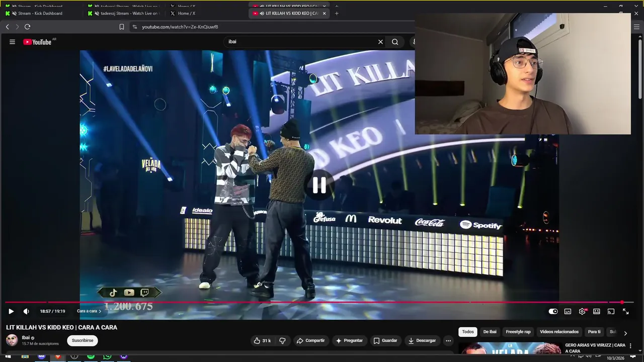Clear the 'ibai' search text with the X
Screen dimensions: 644x362
(380, 42)
